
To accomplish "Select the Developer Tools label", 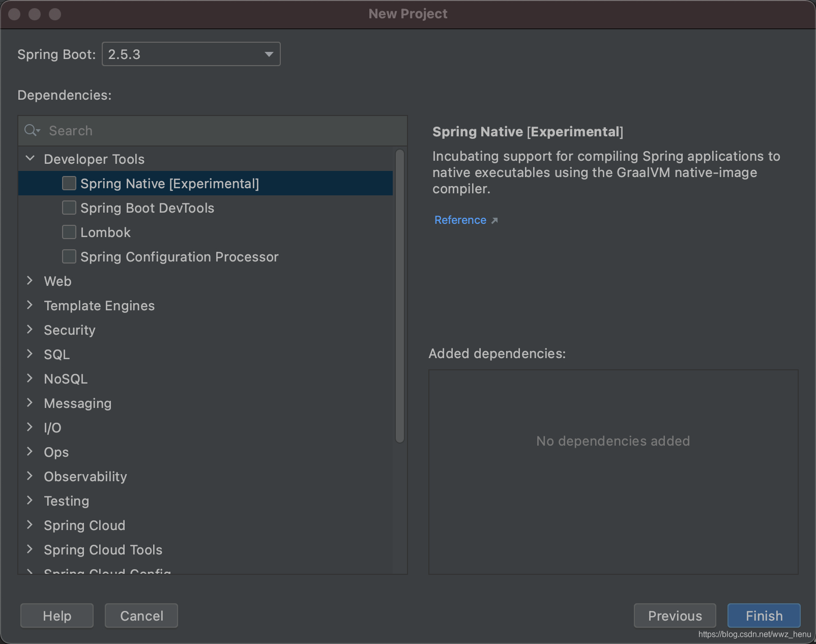I will (94, 159).
